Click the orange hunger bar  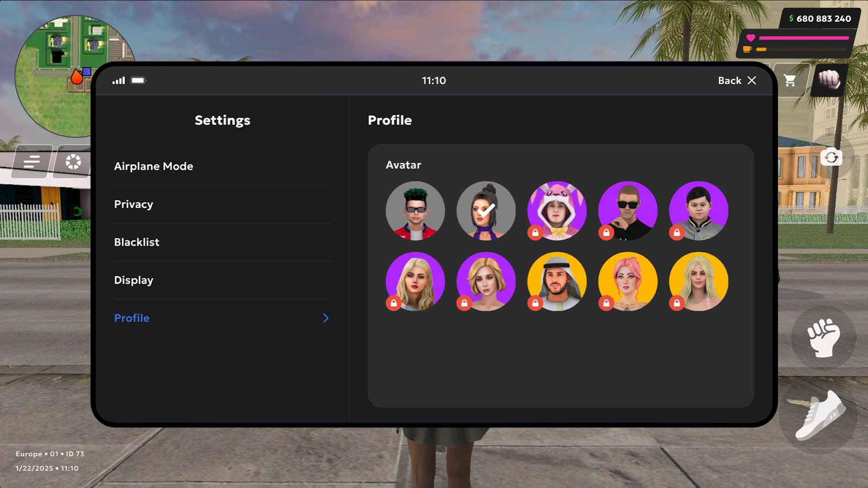(x=802, y=49)
